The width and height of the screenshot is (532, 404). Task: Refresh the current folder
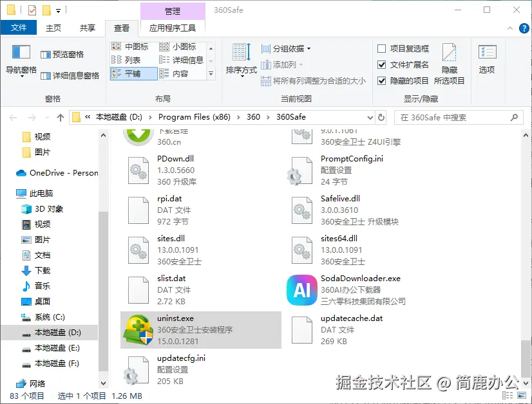click(381, 117)
